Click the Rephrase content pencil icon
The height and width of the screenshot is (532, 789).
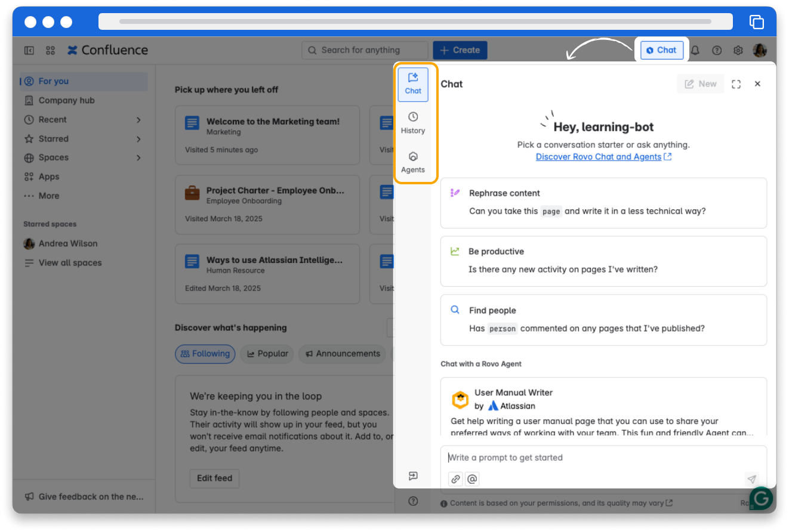pyautogui.click(x=455, y=193)
